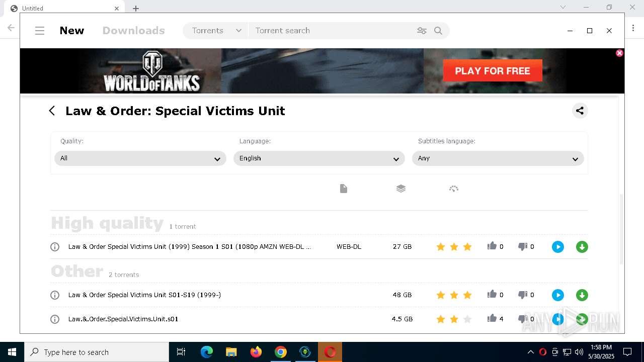Like the 4.5 GB s01 torrent
Viewport: 644px width, 362px height.
pyautogui.click(x=492, y=318)
